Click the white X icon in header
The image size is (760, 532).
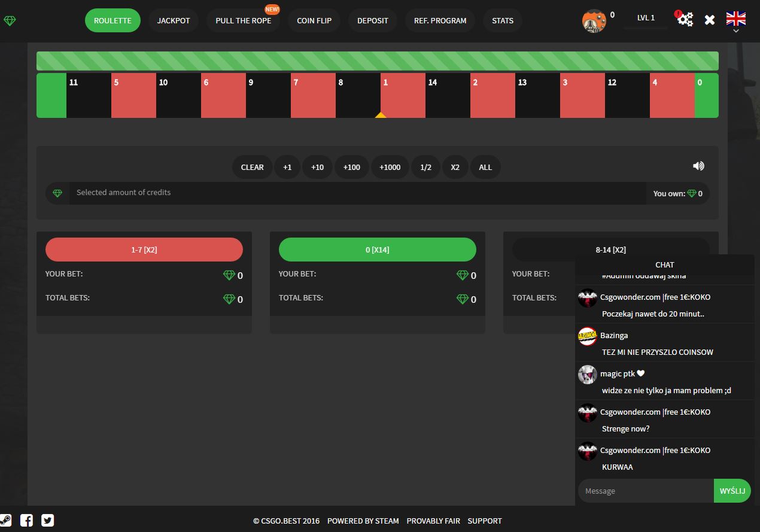pyautogui.click(x=710, y=20)
